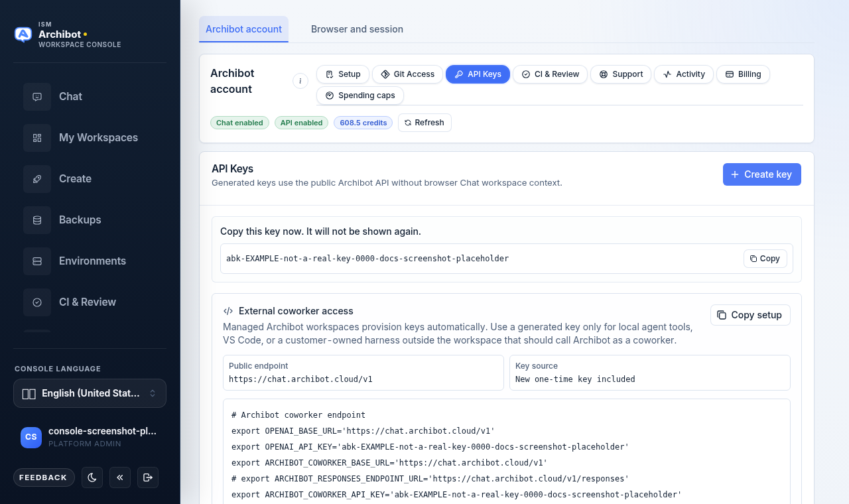Click the CI & Review sidebar check icon
The width and height of the screenshot is (849, 504).
tap(37, 302)
